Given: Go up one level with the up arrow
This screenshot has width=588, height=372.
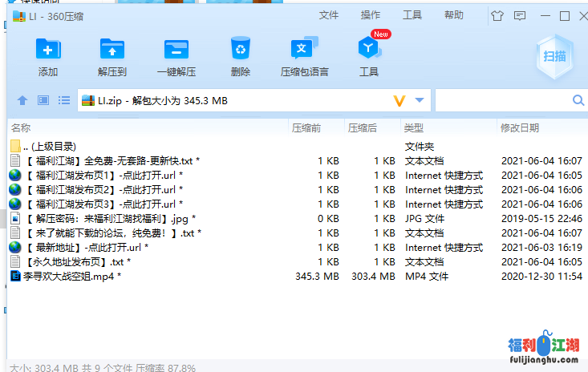Looking at the screenshot, I should 22,101.
